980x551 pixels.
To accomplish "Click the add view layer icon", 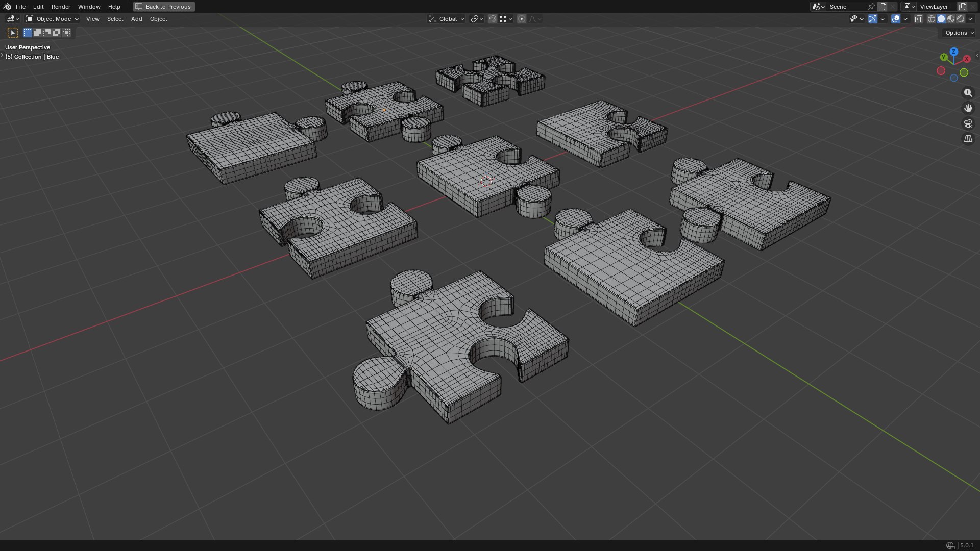I will [x=963, y=7].
